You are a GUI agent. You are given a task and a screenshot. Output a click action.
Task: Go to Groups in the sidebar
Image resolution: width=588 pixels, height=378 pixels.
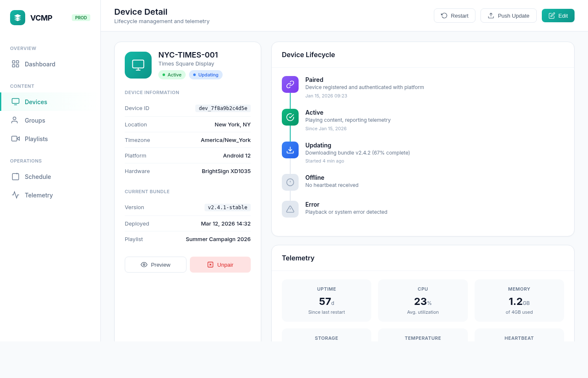(x=35, y=121)
